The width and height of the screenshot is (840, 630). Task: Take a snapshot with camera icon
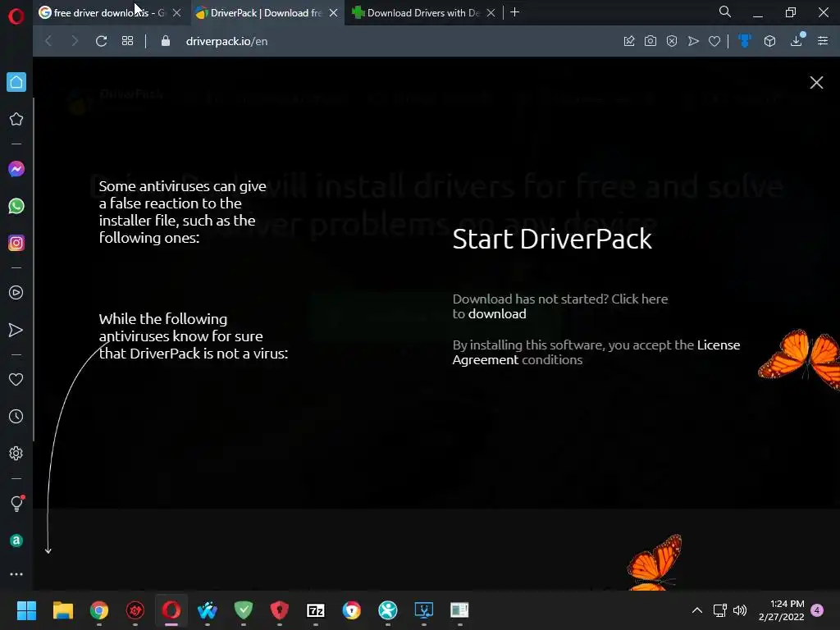coord(651,41)
